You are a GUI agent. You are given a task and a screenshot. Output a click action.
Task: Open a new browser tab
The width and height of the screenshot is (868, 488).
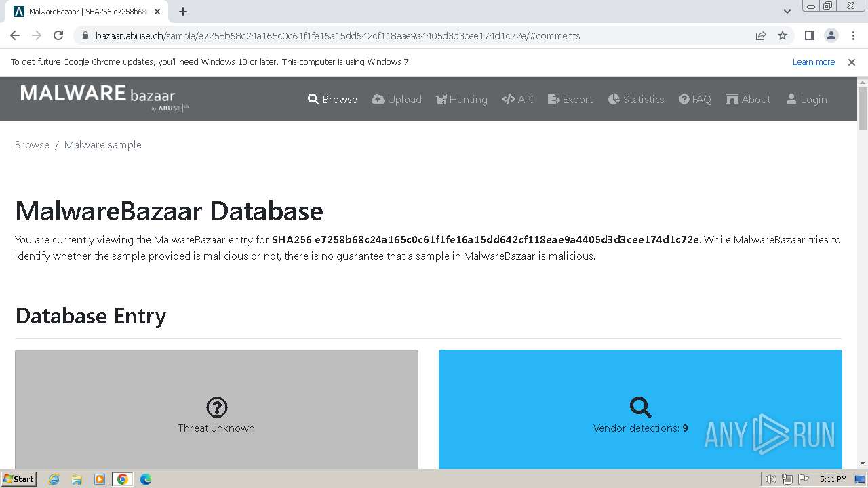pyautogui.click(x=183, y=12)
